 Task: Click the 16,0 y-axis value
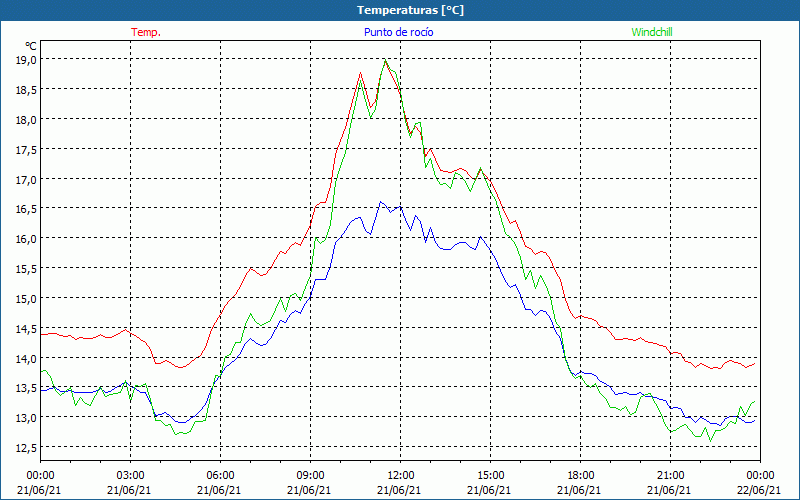point(28,238)
